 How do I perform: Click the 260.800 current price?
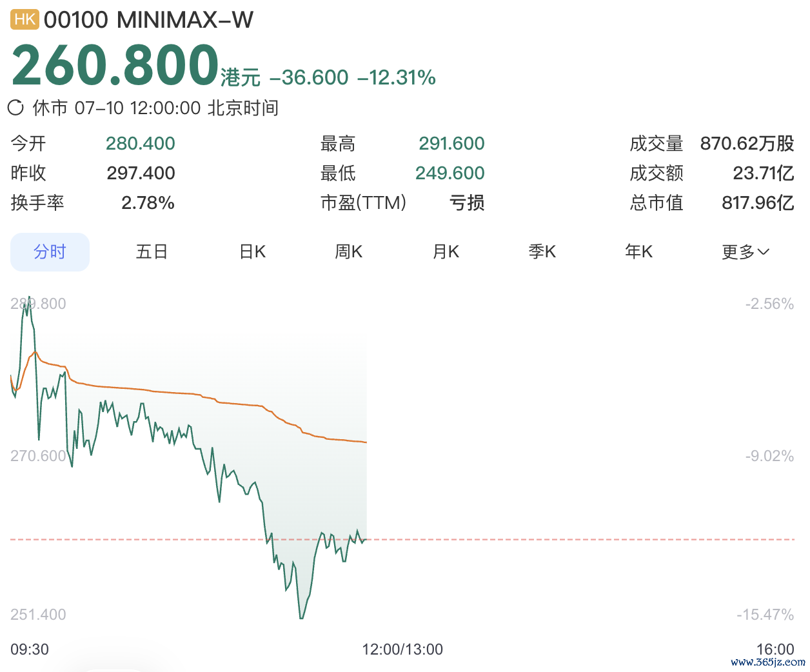[x=115, y=64]
